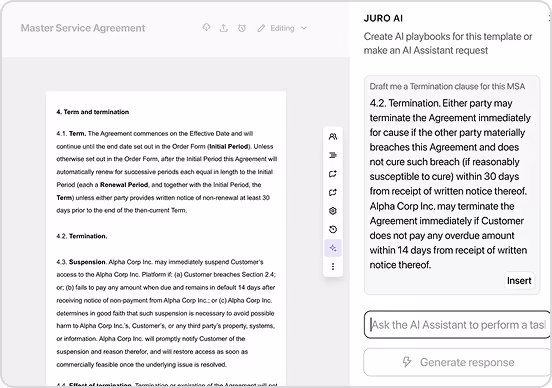Click the bold '4.1. Term.' clause label

71,133
